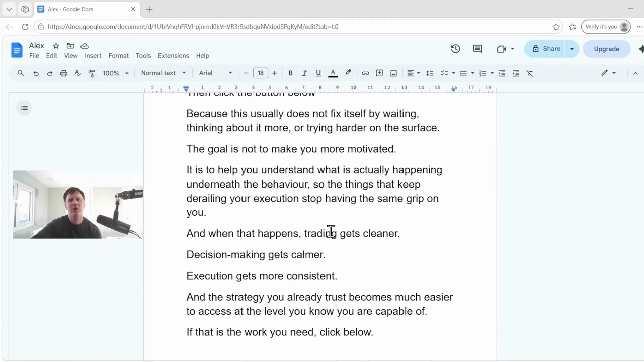The width and height of the screenshot is (644, 362).
Task: Open the File menu
Action: [x=34, y=56]
